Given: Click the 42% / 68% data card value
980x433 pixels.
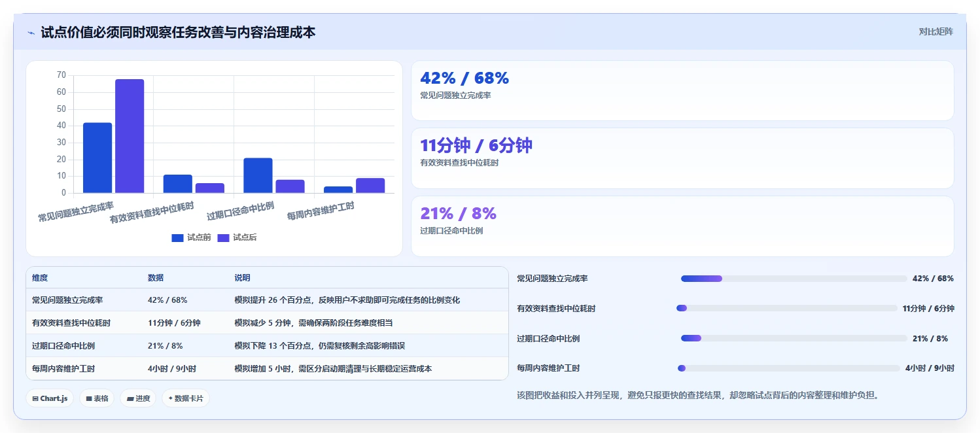Looking at the screenshot, I should click(464, 78).
